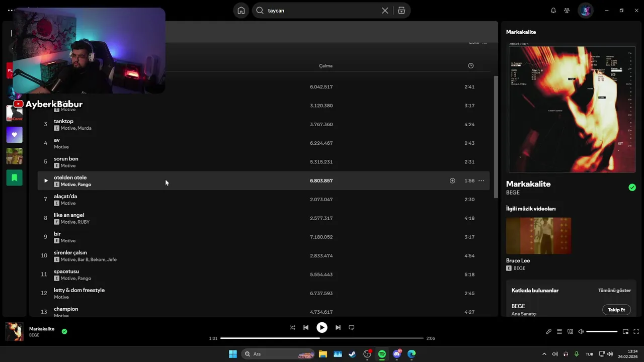Open the 'tanktop' track title
This screenshot has width=644, height=362.
click(63, 121)
